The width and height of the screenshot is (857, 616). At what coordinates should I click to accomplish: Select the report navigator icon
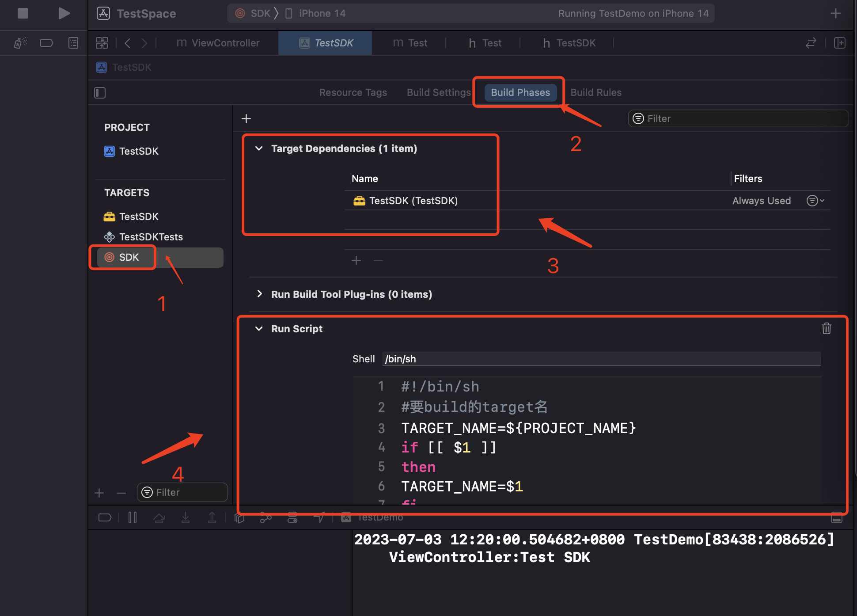click(73, 43)
